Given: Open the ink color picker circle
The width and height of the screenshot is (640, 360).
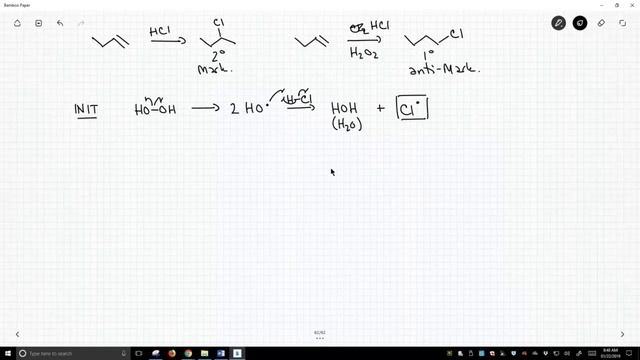Looking at the screenshot, I should pos(580,23).
